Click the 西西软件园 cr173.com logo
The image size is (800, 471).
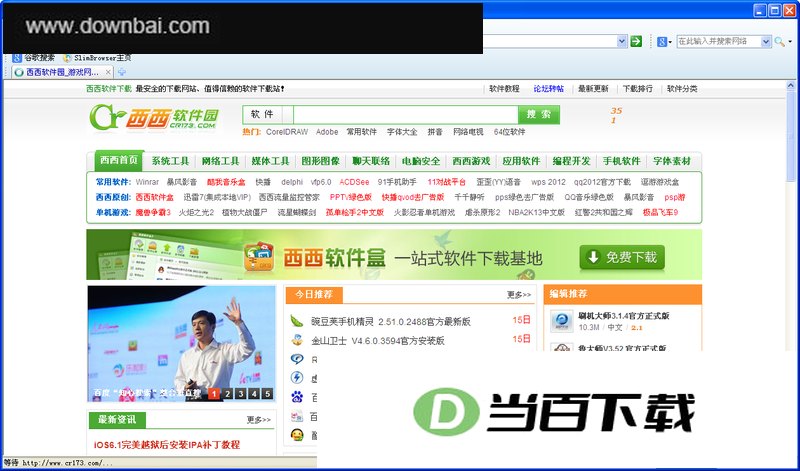tap(155, 118)
